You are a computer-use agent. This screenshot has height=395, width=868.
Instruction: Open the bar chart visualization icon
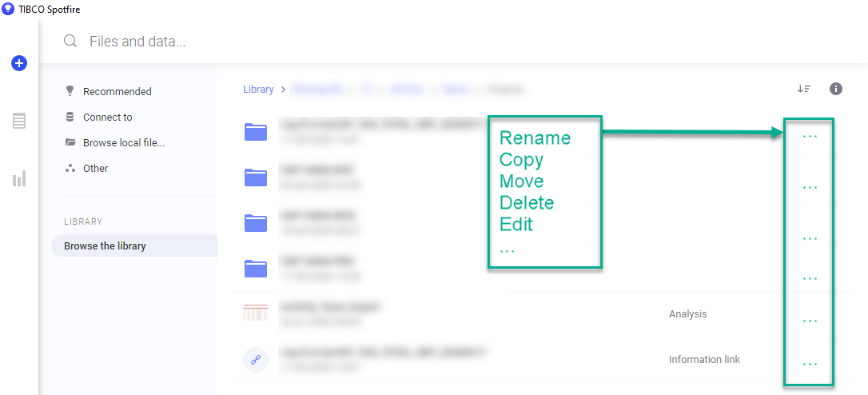(x=19, y=178)
